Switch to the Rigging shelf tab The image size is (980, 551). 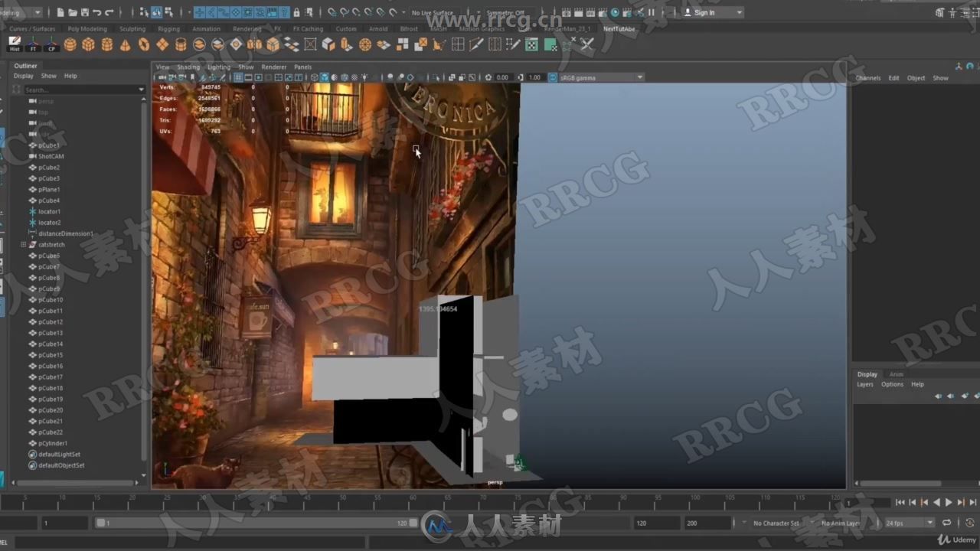point(168,29)
